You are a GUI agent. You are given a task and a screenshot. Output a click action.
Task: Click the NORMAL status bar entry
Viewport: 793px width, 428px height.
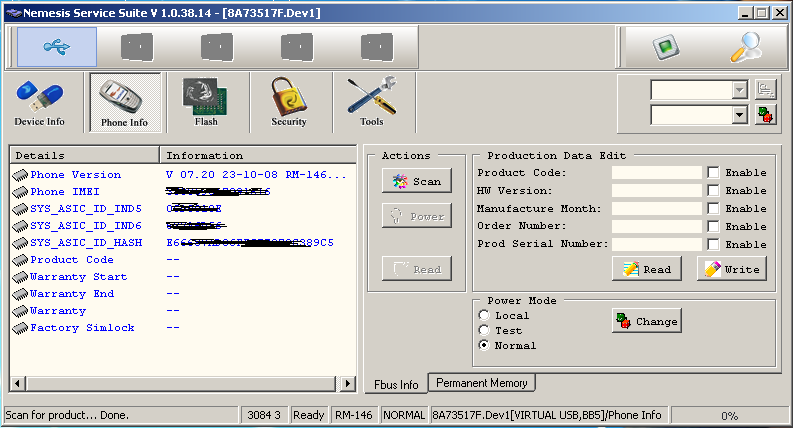(404, 415)
